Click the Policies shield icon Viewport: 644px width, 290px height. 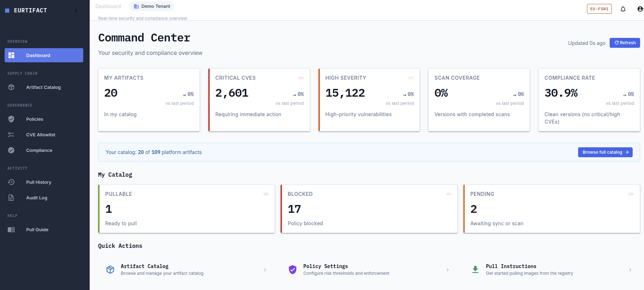point(11,119)
